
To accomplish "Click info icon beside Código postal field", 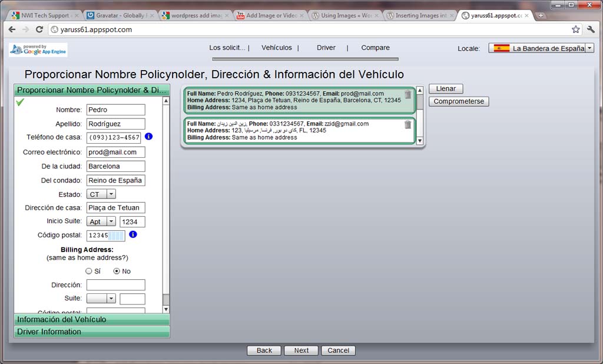I will [133, 234].
